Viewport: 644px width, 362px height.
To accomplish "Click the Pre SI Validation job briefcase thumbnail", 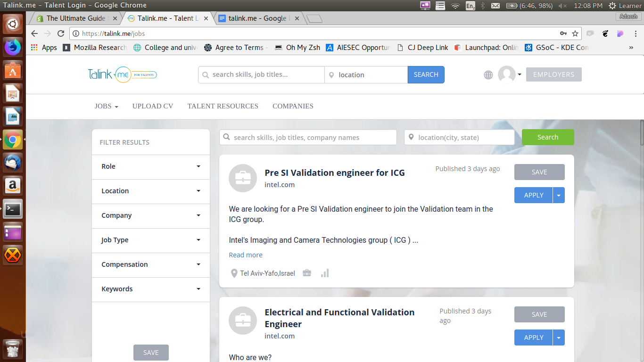I will pos(243,179).
